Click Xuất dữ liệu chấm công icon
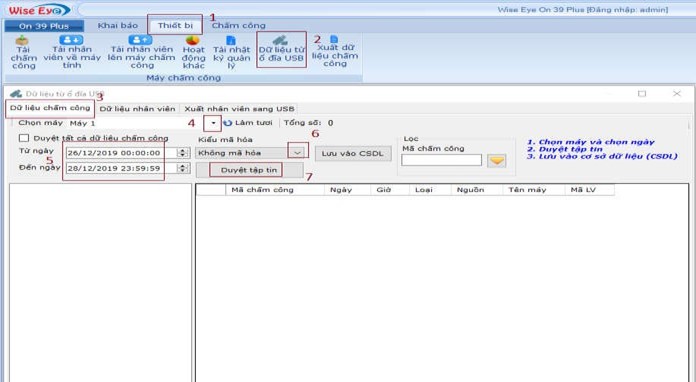696x382 pixels. 334,39
